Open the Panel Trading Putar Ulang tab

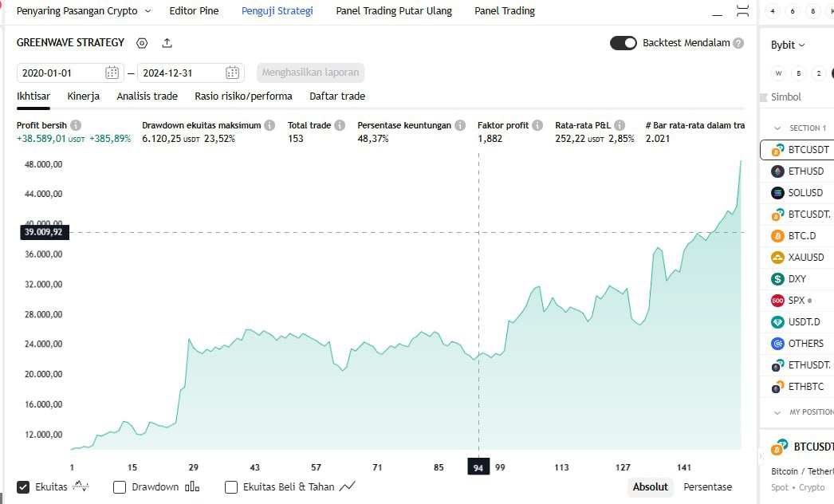394,11
